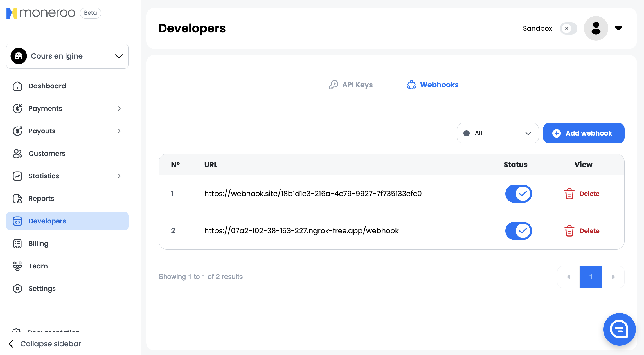Disable the ngrok-free.app webhook status toggle
Viewport: 644px width, 355px height.
(x=518, y=231)
